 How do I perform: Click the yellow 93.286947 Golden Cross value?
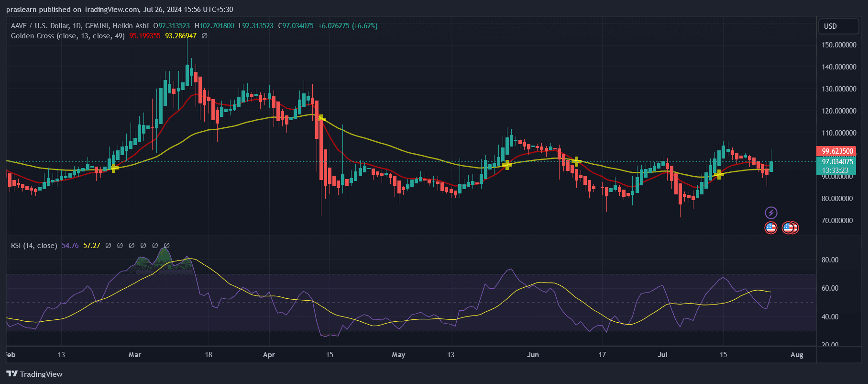tap(181, 36)
